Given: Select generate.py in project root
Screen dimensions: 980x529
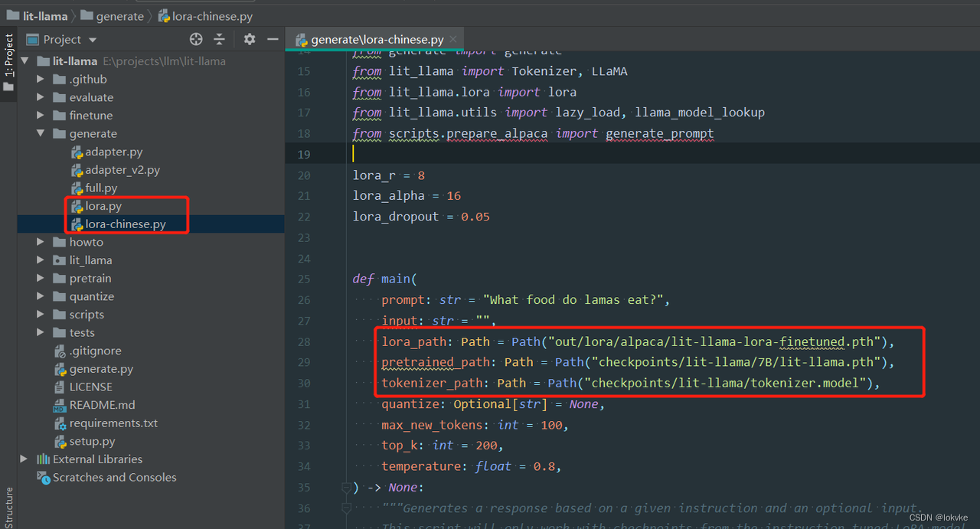Looking at the screenshot, I should coord(101,369).
